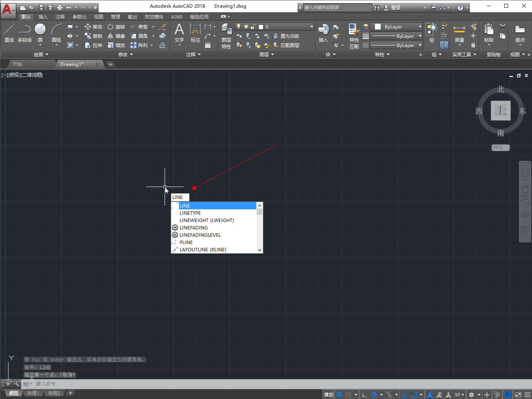Click the 特性匹配 match properties icon
Screen dimensions: 532x399
click(354, 36)
